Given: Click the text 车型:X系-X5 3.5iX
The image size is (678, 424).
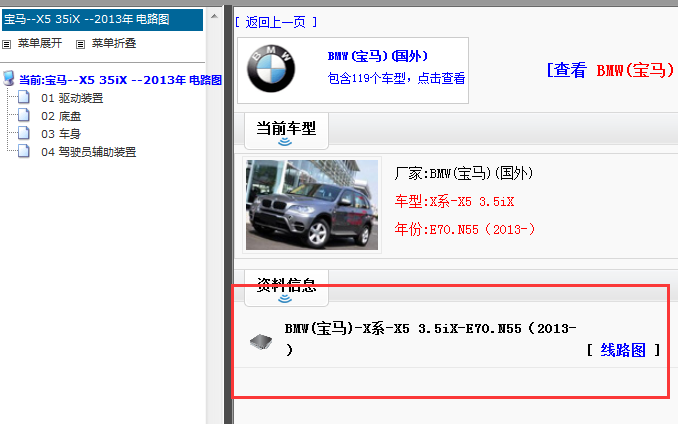Looking at the screenshot, I should pos(454,202).
